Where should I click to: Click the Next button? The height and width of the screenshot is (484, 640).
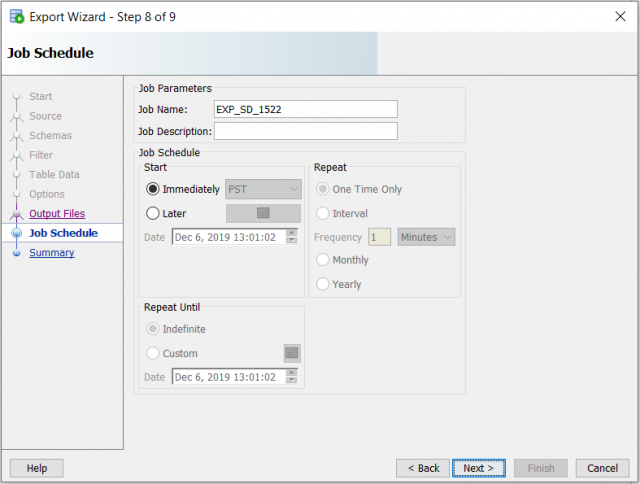479,468
